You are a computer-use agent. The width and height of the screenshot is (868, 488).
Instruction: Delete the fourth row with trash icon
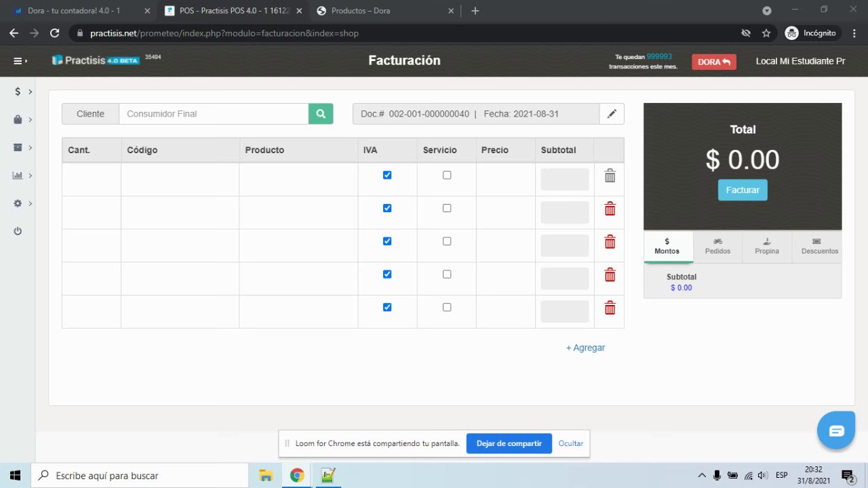click(x=610, y=274)
